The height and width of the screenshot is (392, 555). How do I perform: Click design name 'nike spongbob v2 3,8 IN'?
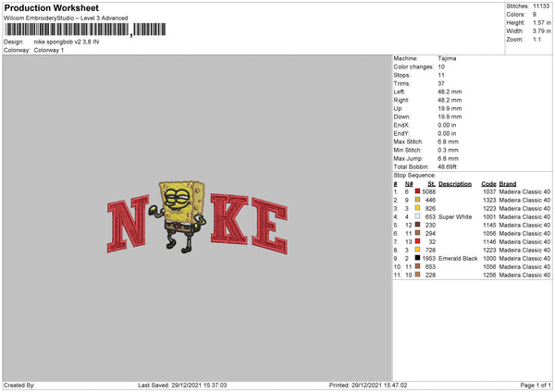67,42
